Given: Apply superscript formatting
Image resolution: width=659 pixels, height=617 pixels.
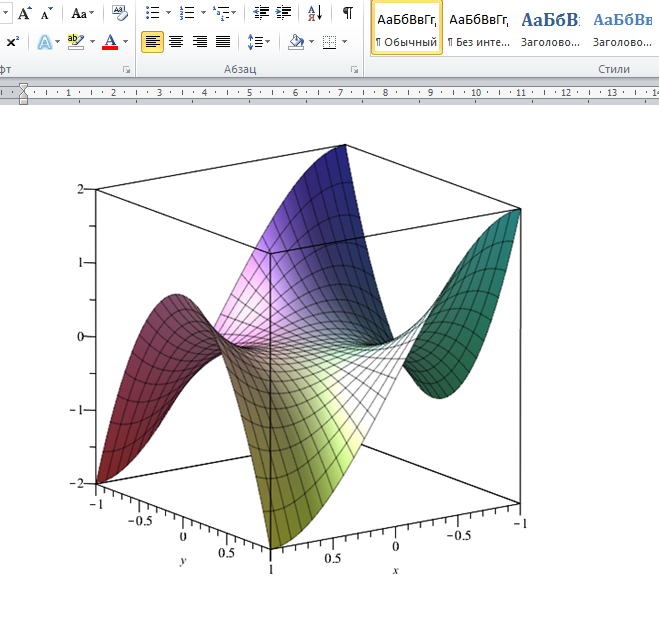Looking at the screenshot, I should [12, 42].
